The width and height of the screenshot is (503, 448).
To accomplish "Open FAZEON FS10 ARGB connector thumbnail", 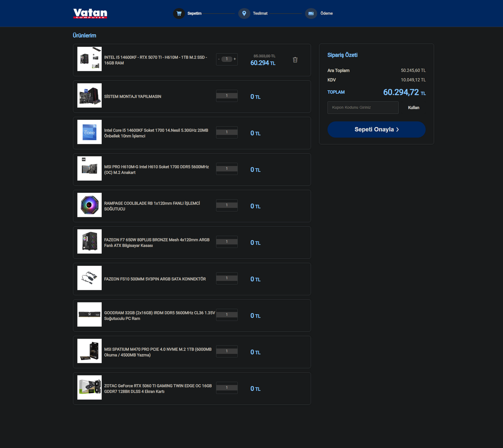I will coord(90,278).
